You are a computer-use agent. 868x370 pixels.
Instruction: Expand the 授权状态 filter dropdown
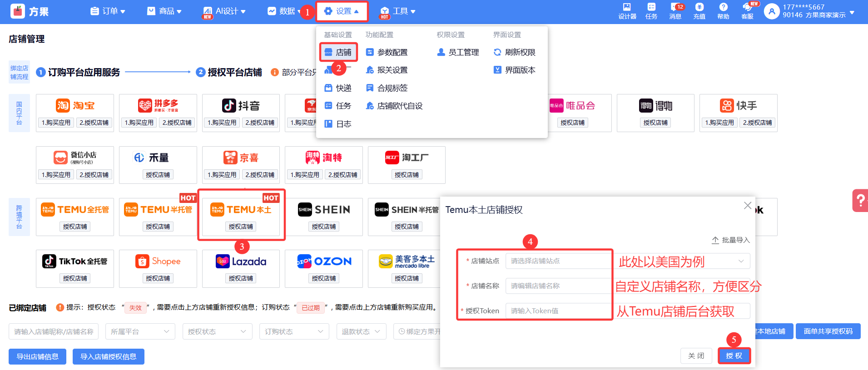pyautogui.click(x=217, y=331)
